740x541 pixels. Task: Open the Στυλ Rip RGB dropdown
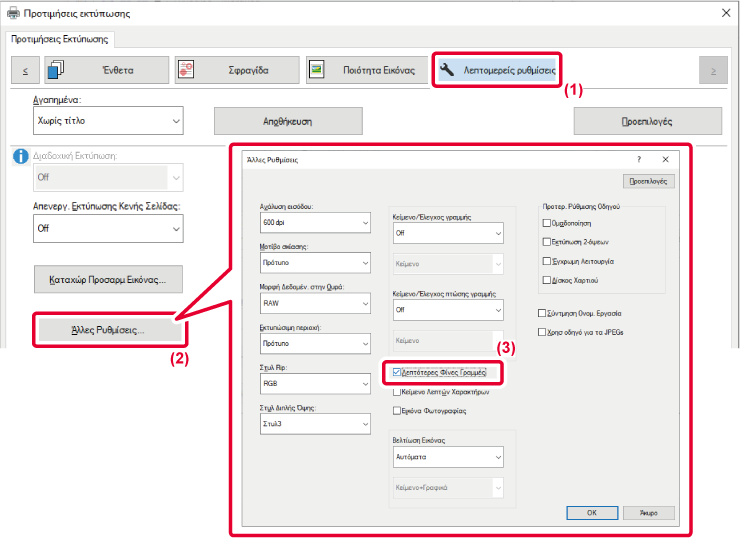[315, 384]
